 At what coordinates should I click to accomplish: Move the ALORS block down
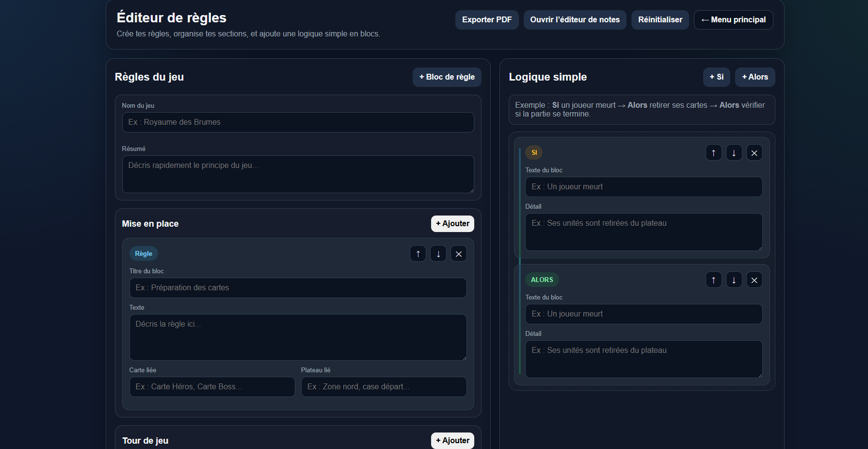pyautogui.click(x=734, y=280)
